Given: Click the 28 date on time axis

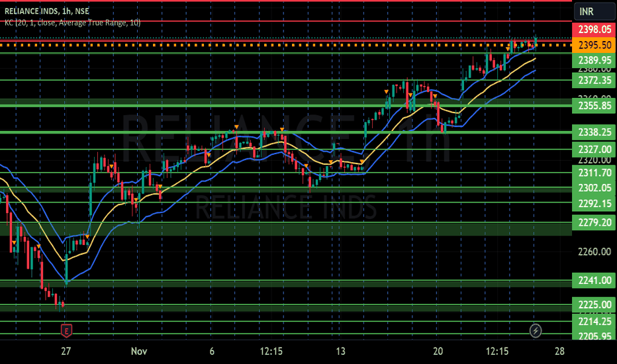Looking at the screenshot, I should (x=559, y=351).
